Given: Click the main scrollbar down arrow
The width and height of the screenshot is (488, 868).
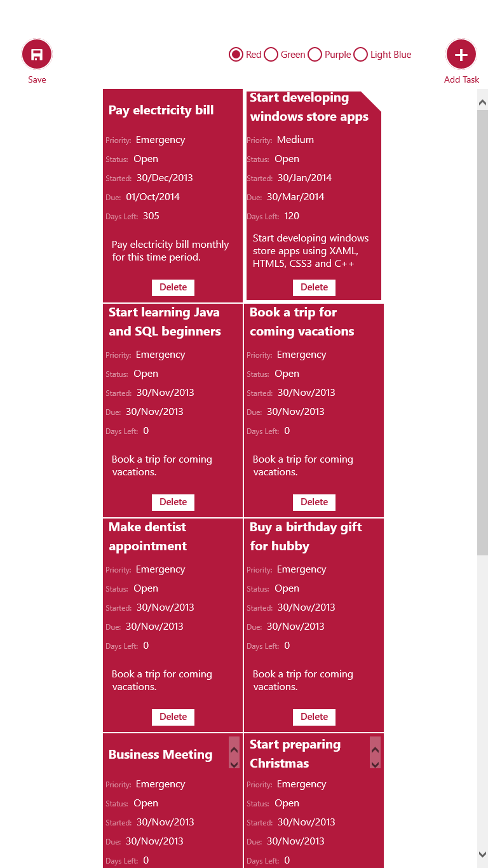Looking at the screenshot, I should click(x=482, y=854).
